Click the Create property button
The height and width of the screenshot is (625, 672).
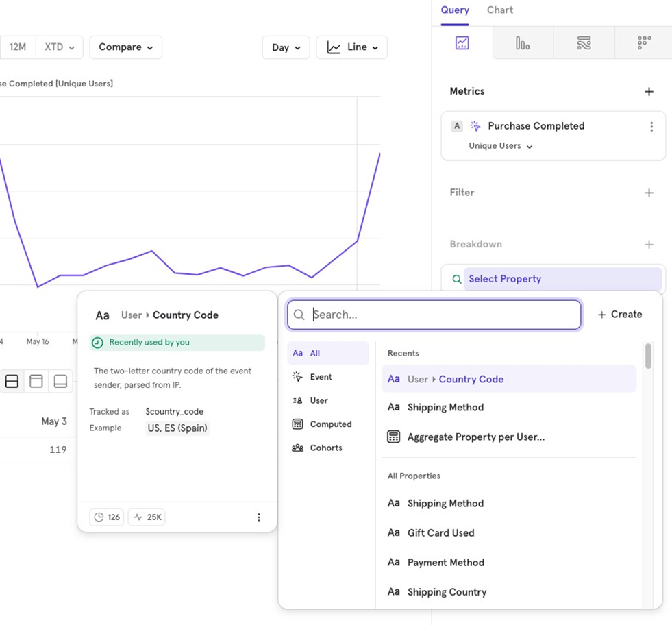(619, 315)
